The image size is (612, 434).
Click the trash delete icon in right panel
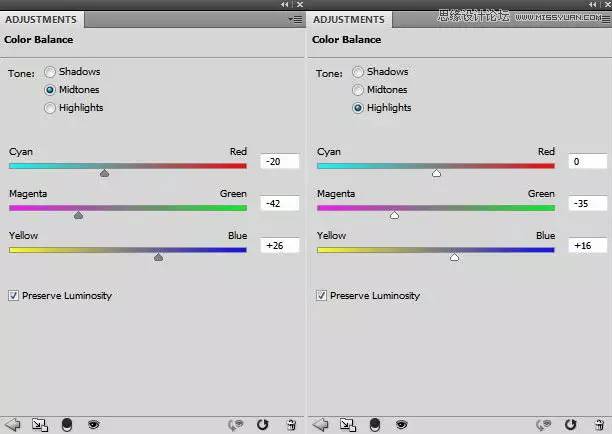[x=599, y=425]
